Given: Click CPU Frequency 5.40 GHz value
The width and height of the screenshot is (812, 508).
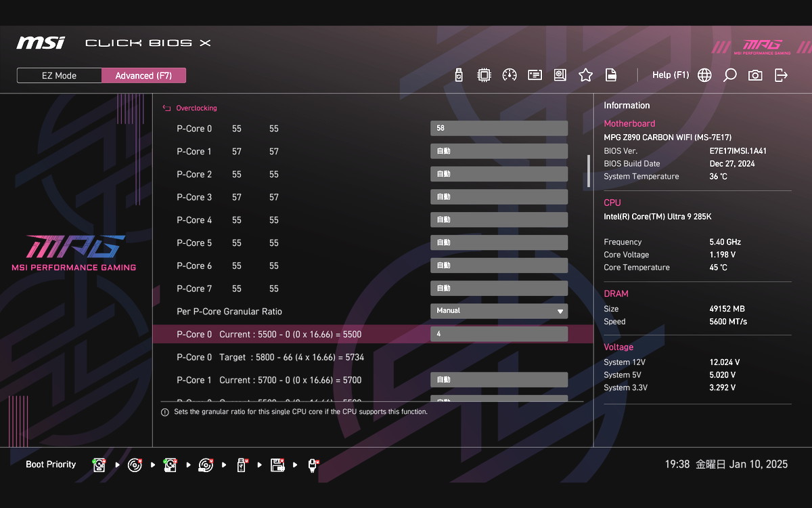Looking at the screenshot, I should click(725, 242).
